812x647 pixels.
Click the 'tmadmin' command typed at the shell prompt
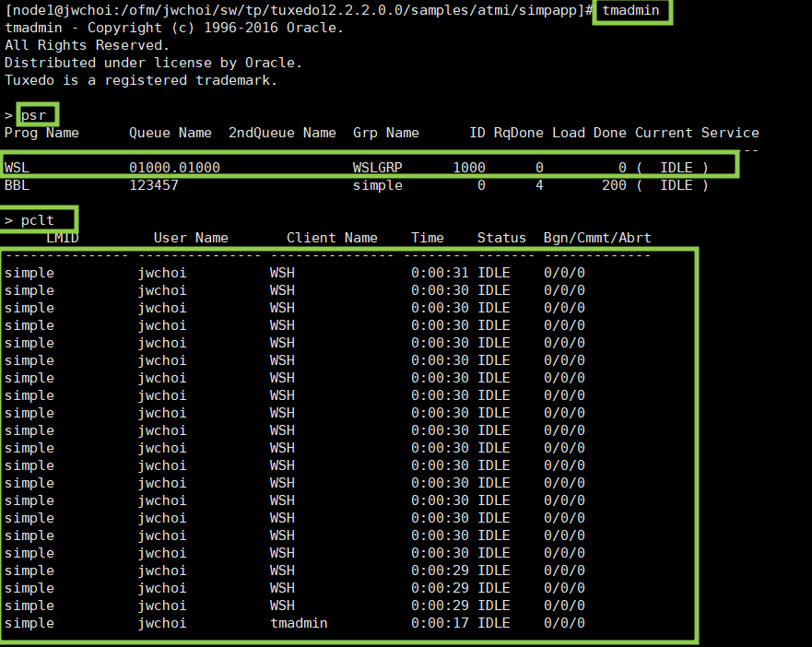point(630,10)
